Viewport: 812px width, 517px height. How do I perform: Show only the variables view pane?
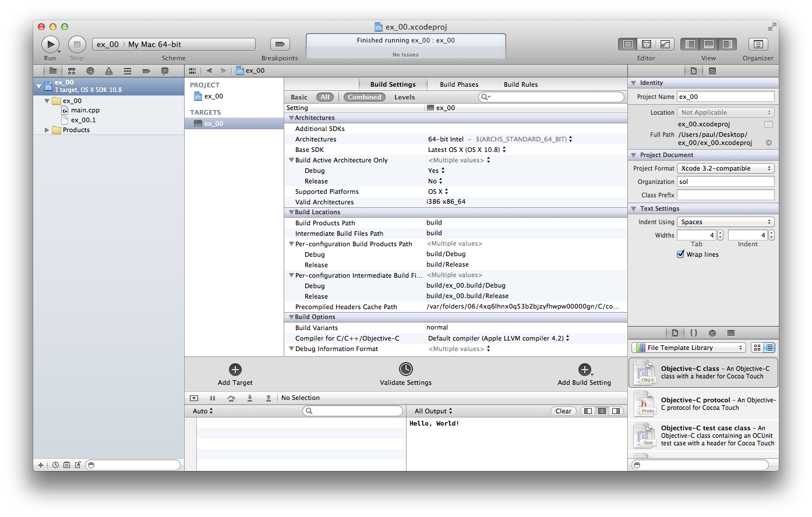click(588, 411)
